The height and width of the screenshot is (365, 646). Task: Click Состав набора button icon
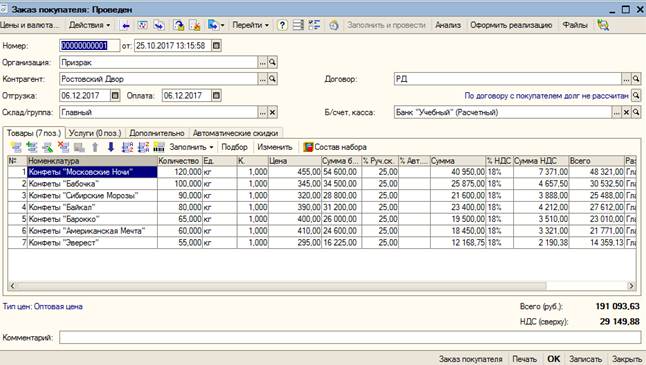[308, 147]
